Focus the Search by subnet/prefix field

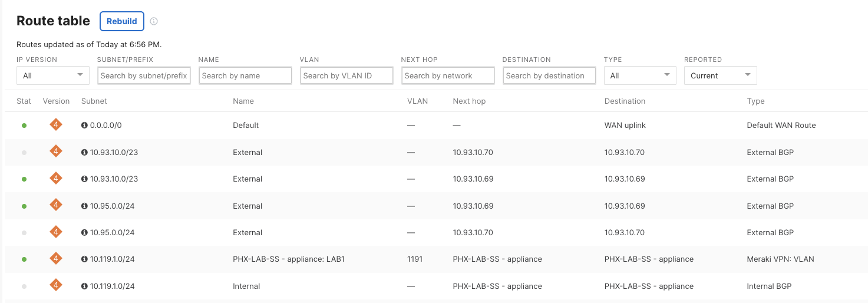(x=144, y=75)
